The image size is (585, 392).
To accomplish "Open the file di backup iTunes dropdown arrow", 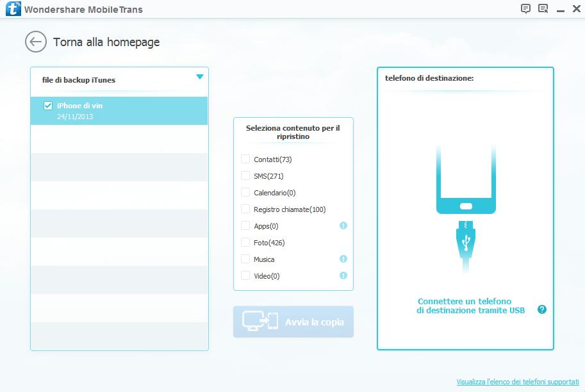I will (200, 77).
